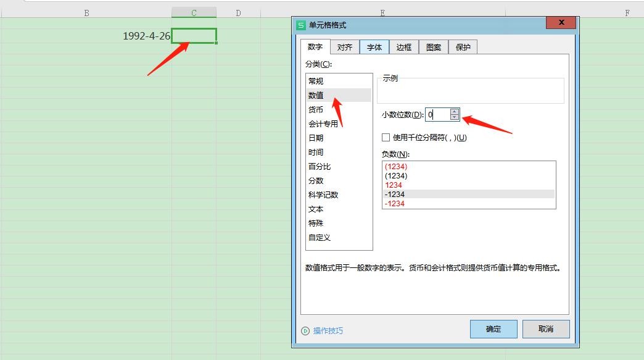This screenshot has width=644, height=360.
Task: Select 货币 in category list
Action: (316, 110)
